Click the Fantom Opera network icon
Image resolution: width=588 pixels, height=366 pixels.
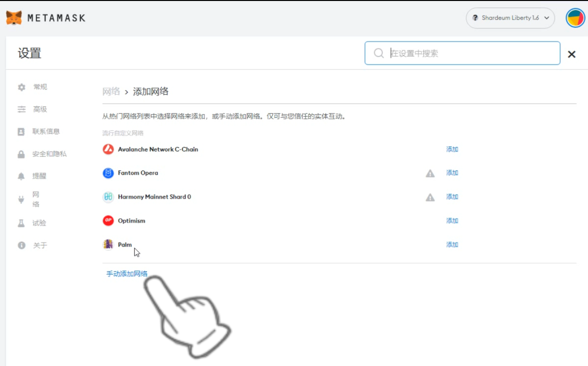(x=108, y=173)
